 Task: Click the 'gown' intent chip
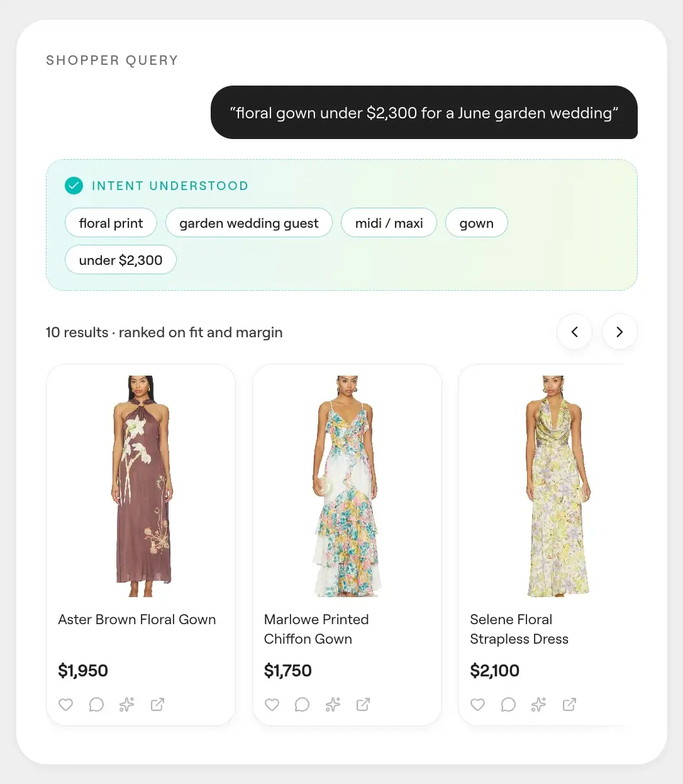pos(477,223)
